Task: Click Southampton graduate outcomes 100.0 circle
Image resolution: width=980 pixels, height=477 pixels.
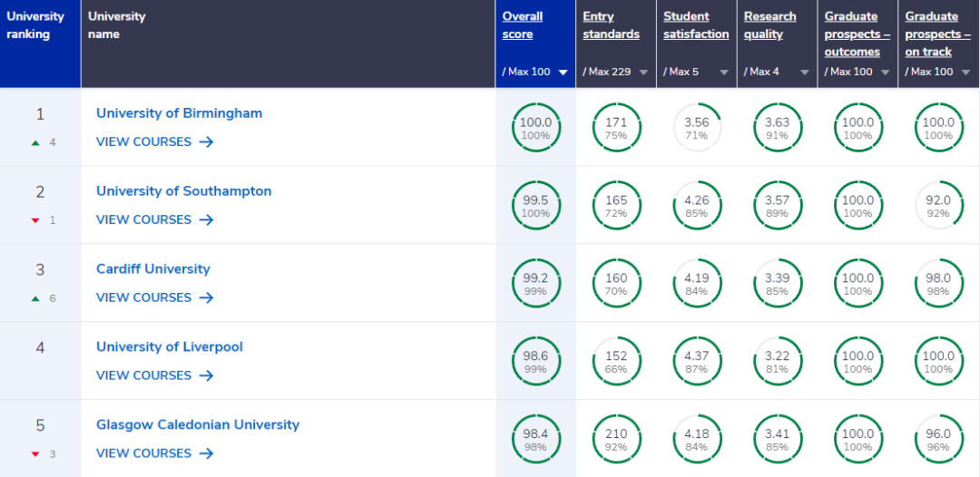Action: coord(858,206)
